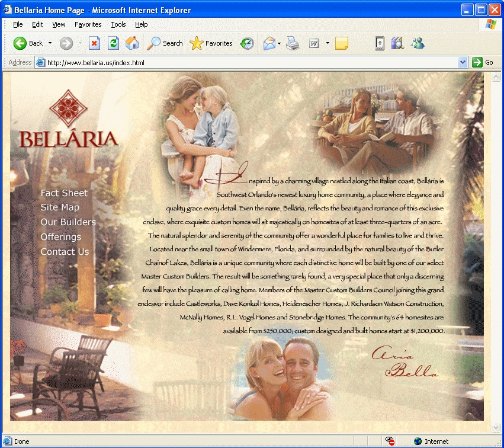504x448 pixels.
Task: Open the Edit menu
Action: tap(37, 24)
